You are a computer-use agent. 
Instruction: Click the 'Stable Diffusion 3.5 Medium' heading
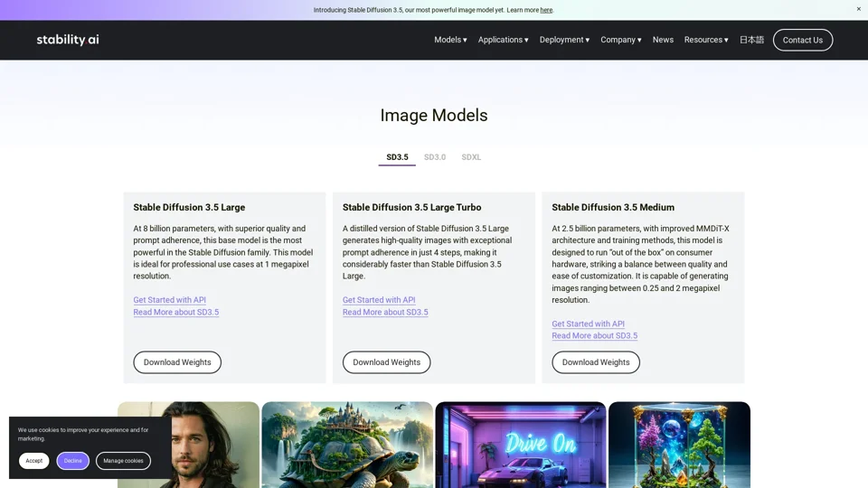coord(613,208)
